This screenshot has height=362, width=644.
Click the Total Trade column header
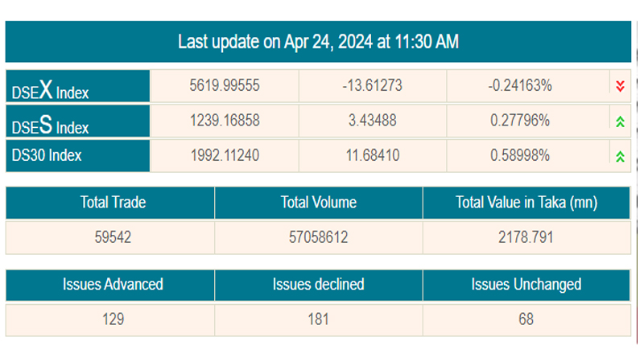112,203
